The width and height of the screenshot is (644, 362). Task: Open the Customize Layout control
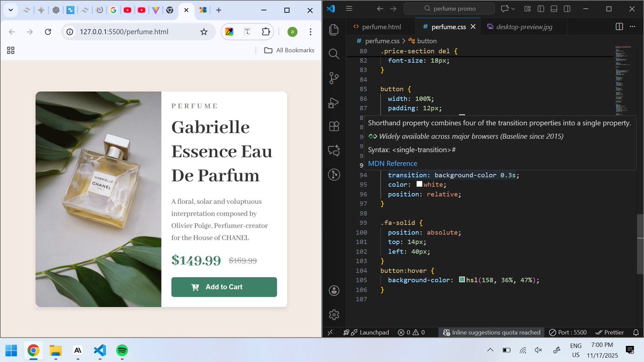528,9
